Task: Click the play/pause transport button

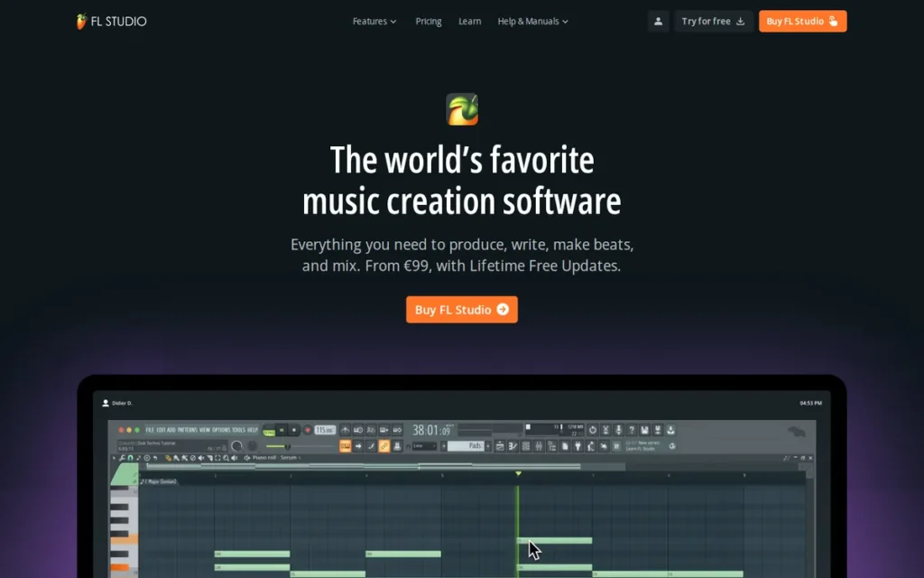Action: coord(282,429)
